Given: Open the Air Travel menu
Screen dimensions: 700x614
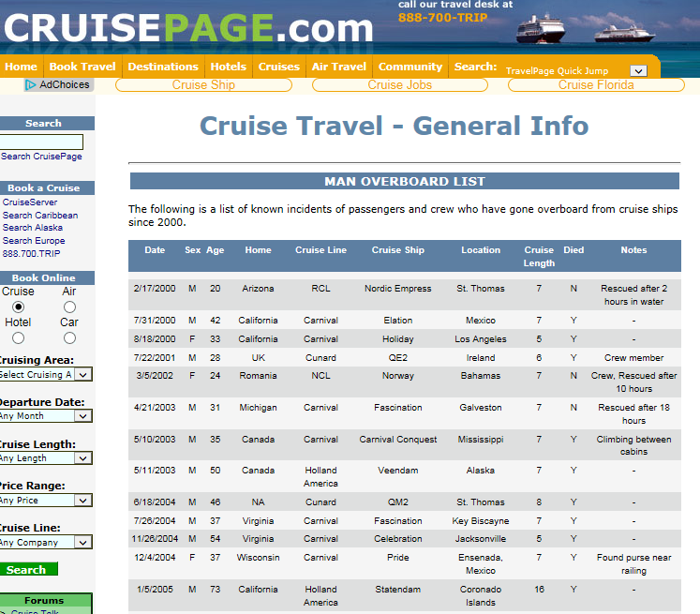Looking at the screenshot, I should [x=339, y=67].
